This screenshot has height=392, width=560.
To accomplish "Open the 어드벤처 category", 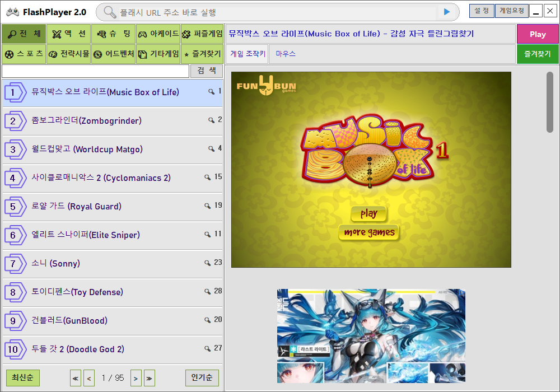I will pos(113,54).
